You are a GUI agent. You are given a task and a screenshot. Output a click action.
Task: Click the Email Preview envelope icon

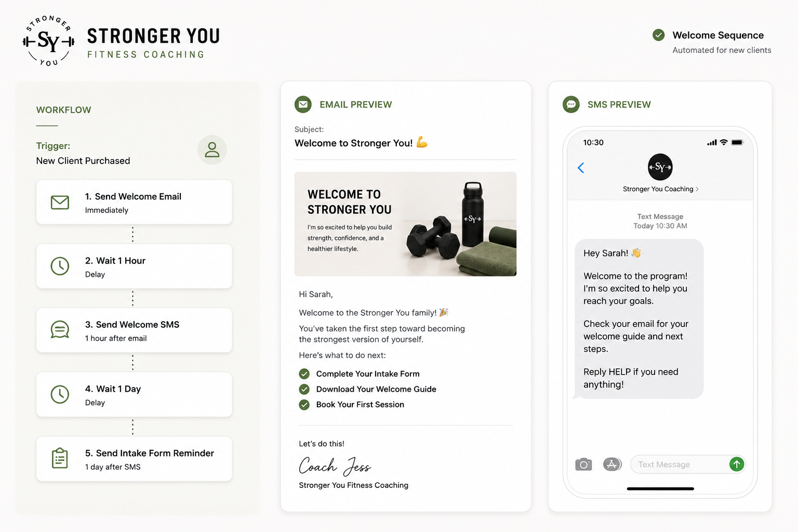[303, 104]
